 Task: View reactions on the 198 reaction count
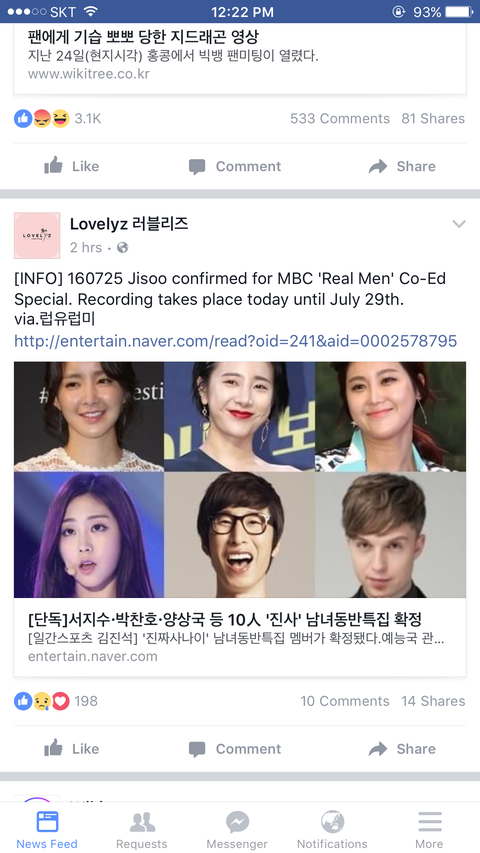click(x=56, y=701)
